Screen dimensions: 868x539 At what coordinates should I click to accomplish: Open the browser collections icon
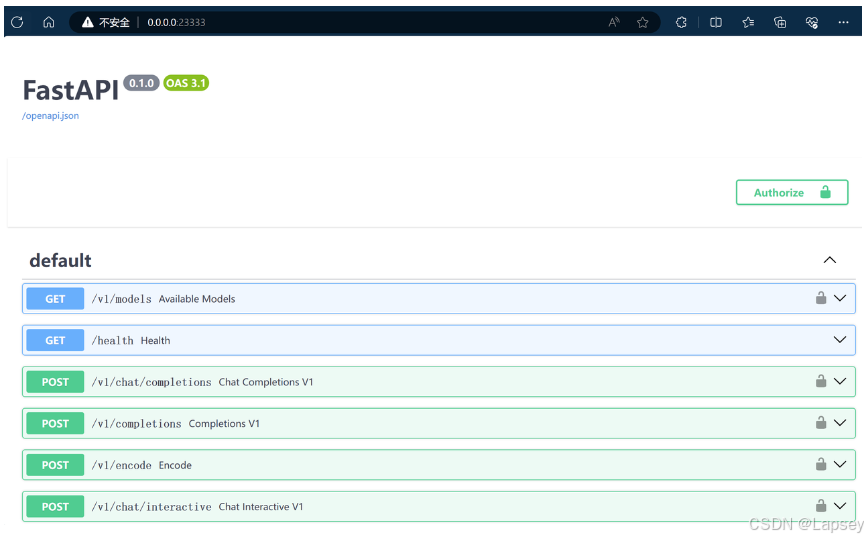[x=780, y=22]
